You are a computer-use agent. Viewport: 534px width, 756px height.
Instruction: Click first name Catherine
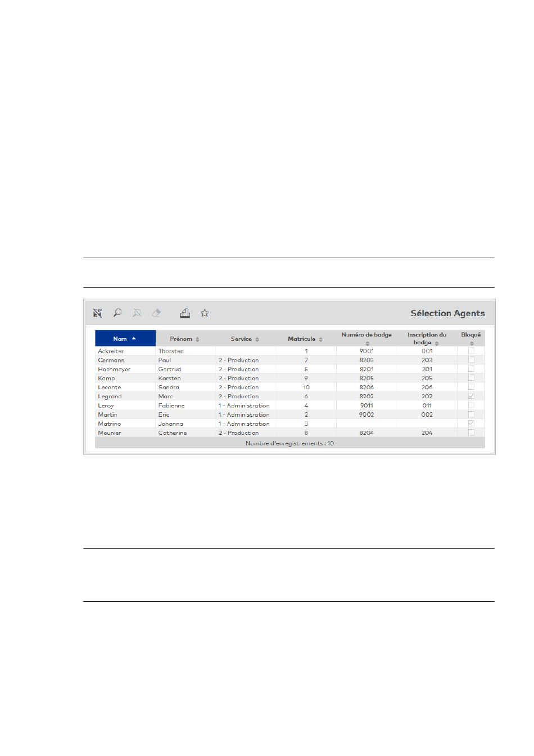(173, 433)
